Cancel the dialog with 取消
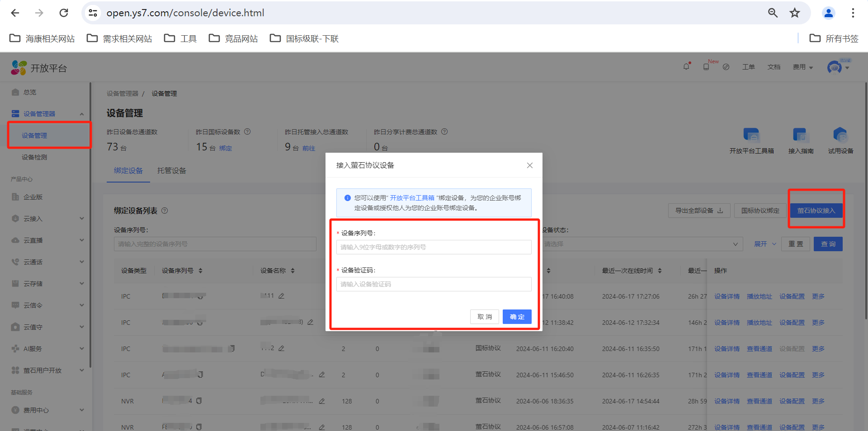The width and height of the screenshot is (868, 431). (x=485, y=317)
